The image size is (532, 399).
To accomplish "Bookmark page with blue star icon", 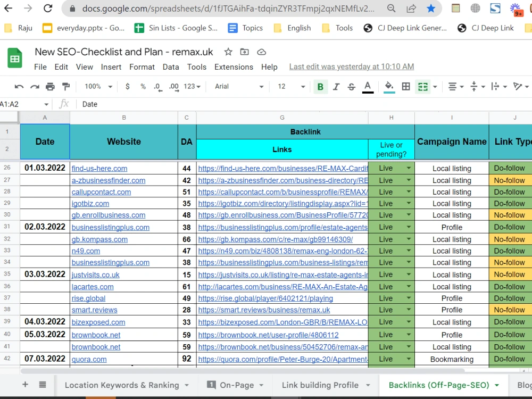I will click(x=431, y=8).
